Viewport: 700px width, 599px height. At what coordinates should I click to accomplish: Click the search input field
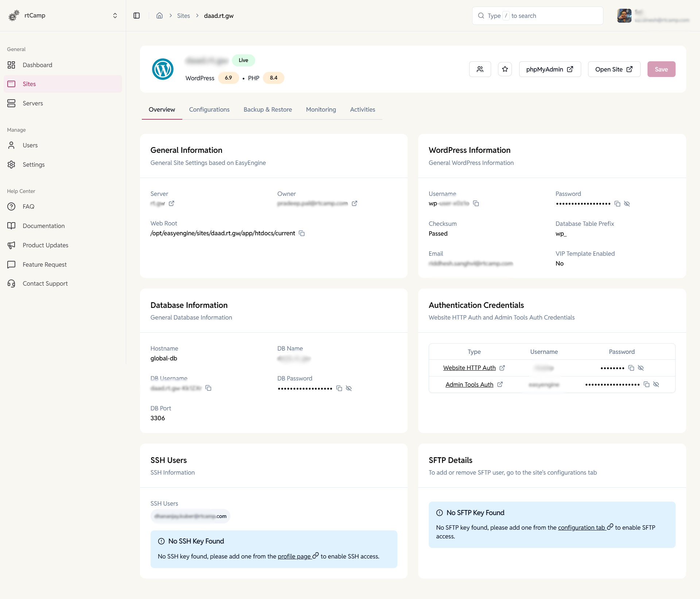point(538,16)
